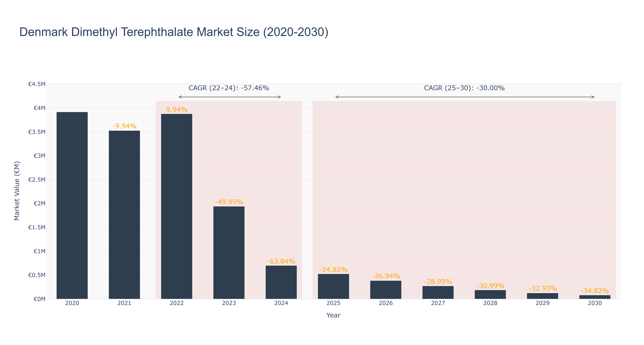Click the 2028 bar
This screenshot has height=345, width=644.
coord(490,295)
